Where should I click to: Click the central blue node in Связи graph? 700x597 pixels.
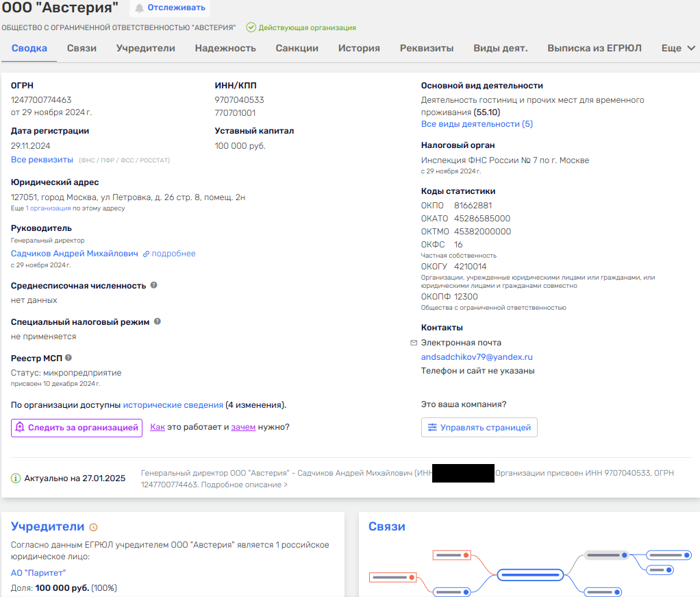click(530, 574)
